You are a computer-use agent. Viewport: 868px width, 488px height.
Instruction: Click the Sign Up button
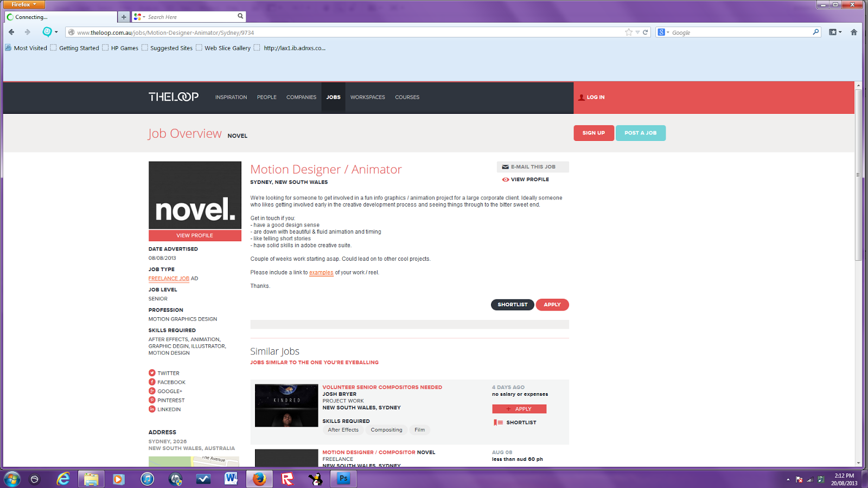pos(594,133)
